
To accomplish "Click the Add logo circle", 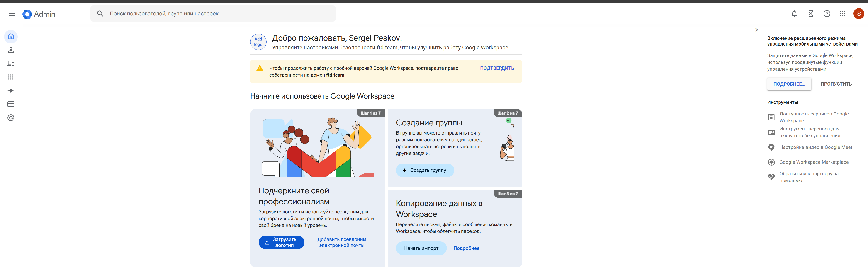I will [x=258, y=42].
